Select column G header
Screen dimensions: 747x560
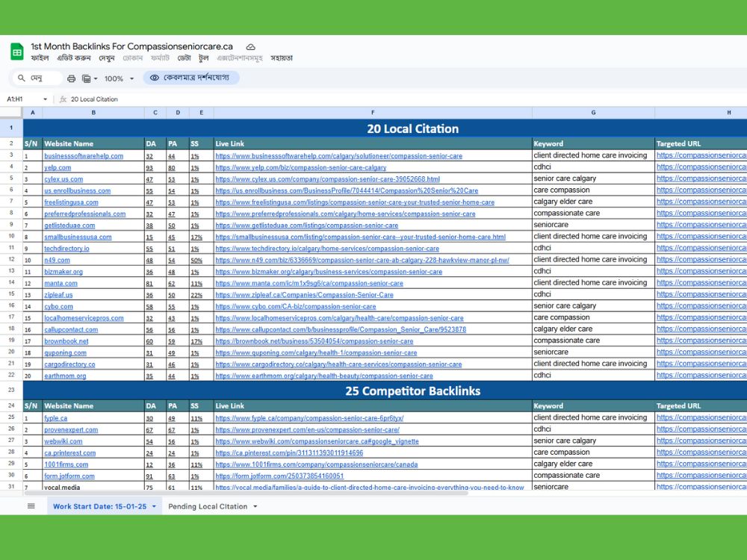point(593,113)
